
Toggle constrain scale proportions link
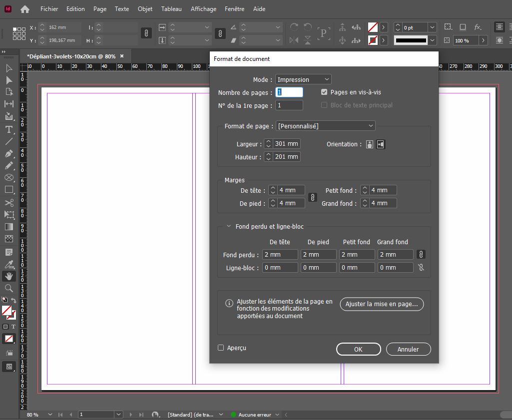(220, 33)
